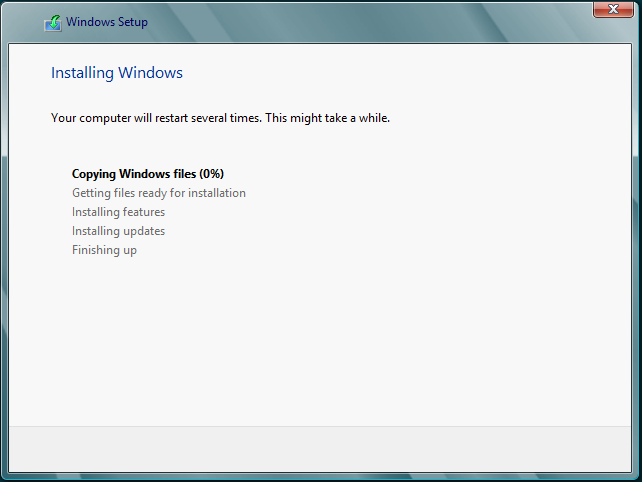The width and height of the screenshot is (642, 482).
Task: Close the Windows Setup window
Action: (613, 9)
